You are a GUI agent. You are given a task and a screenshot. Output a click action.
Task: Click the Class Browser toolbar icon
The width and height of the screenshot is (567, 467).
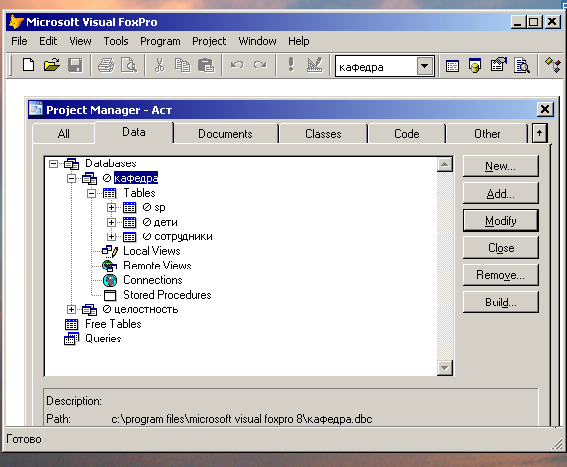point(553,65)
